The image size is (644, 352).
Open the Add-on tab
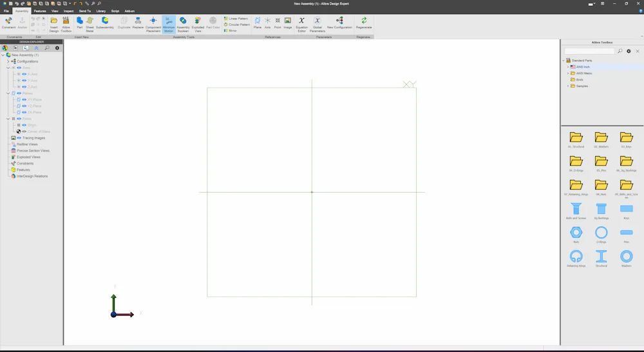point(130,11)
